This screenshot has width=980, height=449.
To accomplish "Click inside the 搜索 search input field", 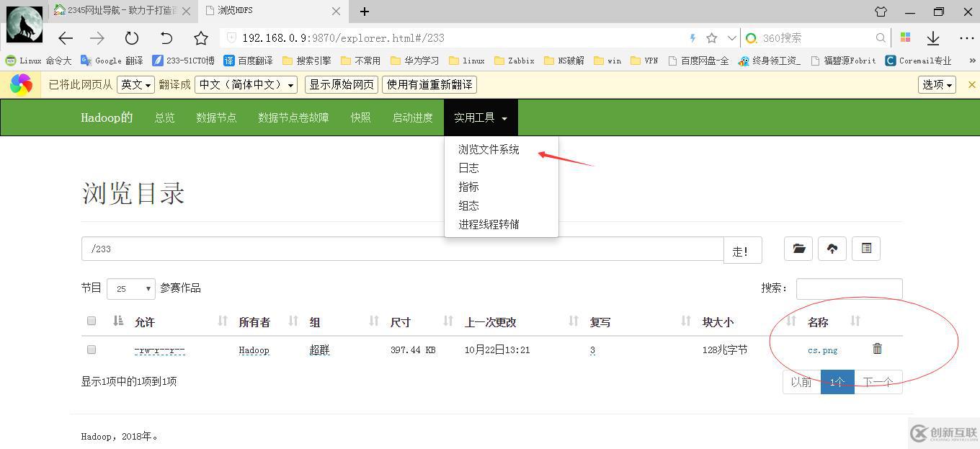I will click(x=849, y=288).
